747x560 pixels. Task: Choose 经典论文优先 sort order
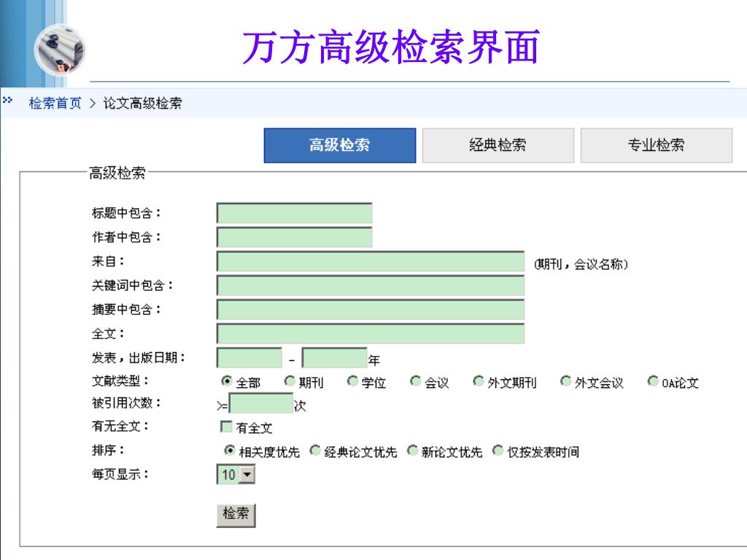pyautogui.click(x=315, y=450)
